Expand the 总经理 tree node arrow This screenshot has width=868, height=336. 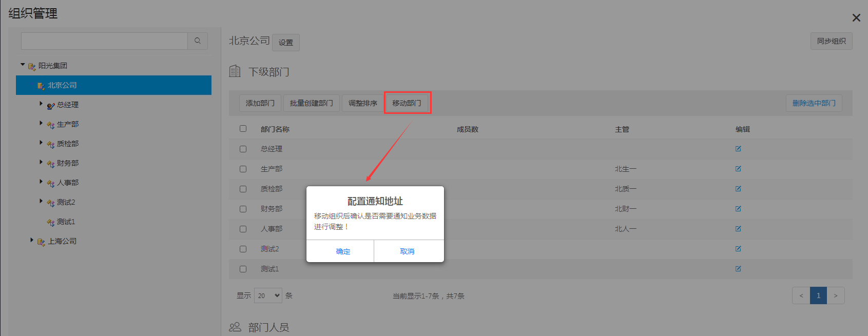[41, 104]
